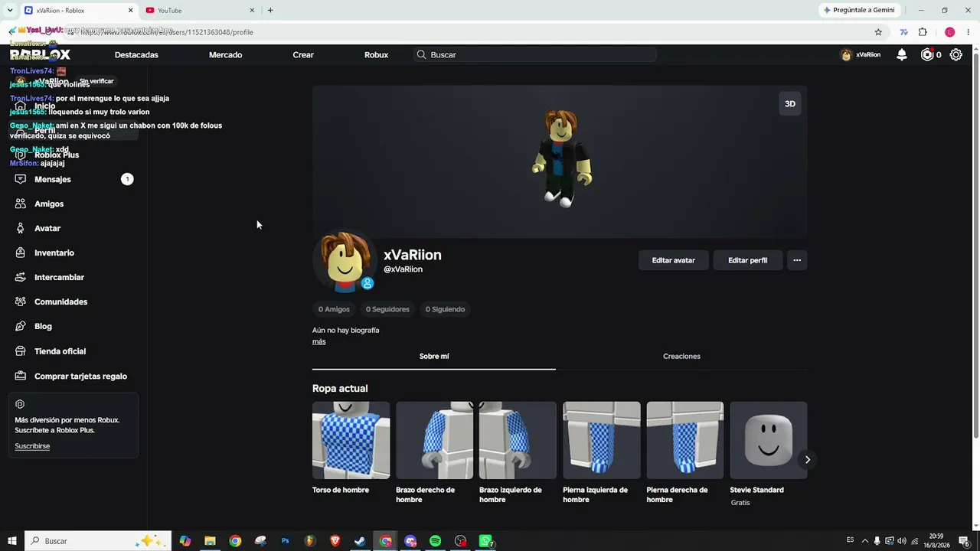980x551 pixels.
Task: Show next items in Ropa actual carousel
Action: [807, 460]
